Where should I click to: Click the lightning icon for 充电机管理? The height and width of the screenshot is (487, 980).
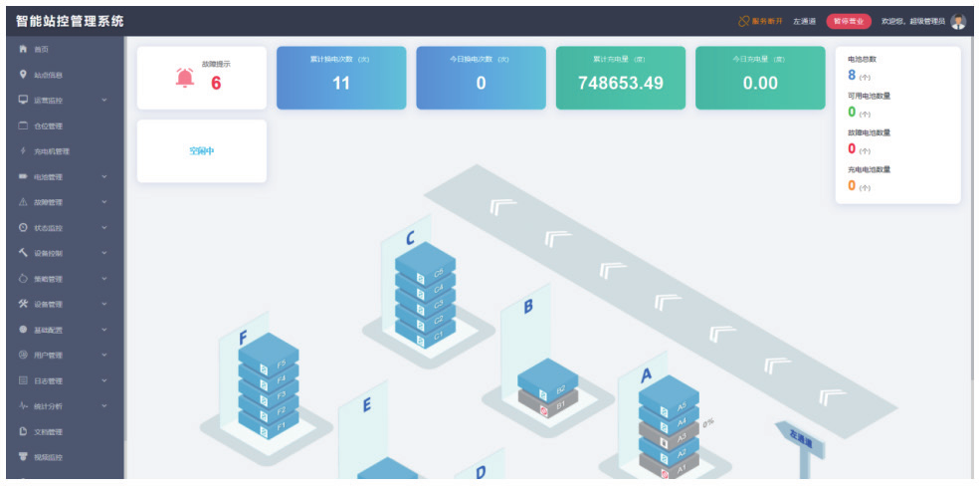click(23, 150)
